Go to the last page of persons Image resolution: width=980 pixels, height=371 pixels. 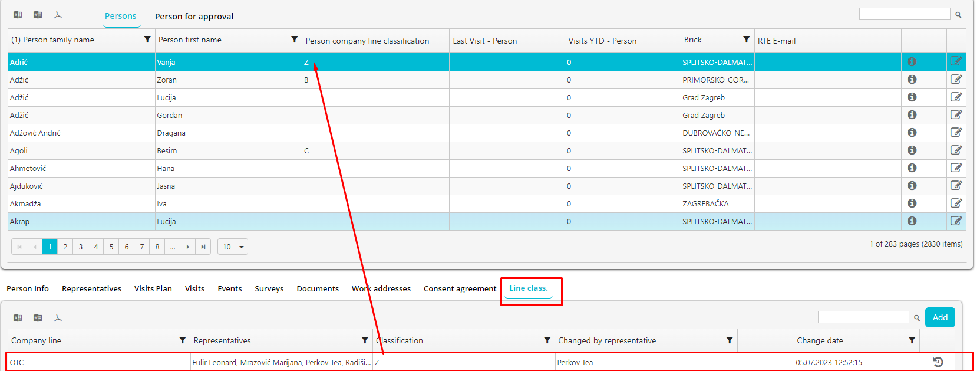coord(203,247)
